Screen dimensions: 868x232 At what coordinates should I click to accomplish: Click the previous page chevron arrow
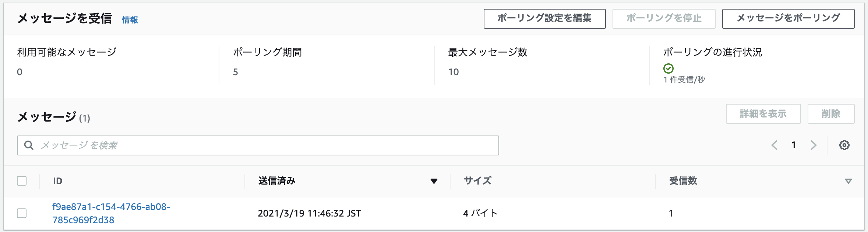click(x=775, y=145)
